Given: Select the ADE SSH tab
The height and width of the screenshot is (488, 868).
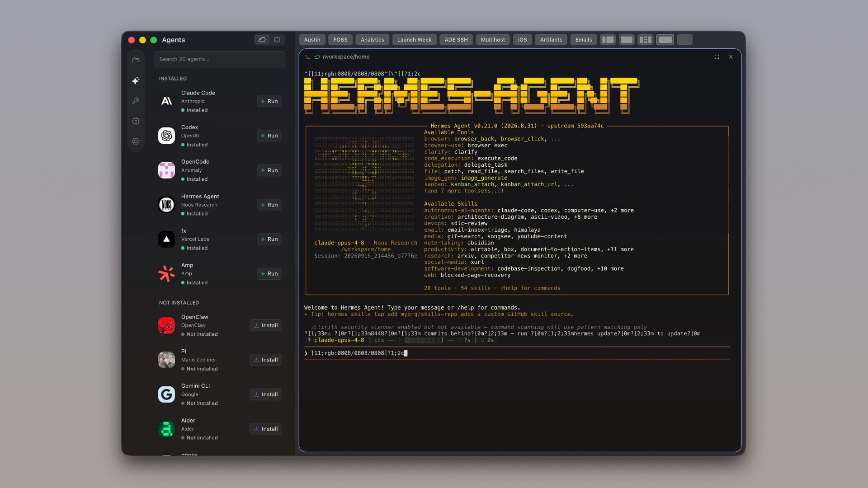Looking at the screenshot, I should [456, 40].
